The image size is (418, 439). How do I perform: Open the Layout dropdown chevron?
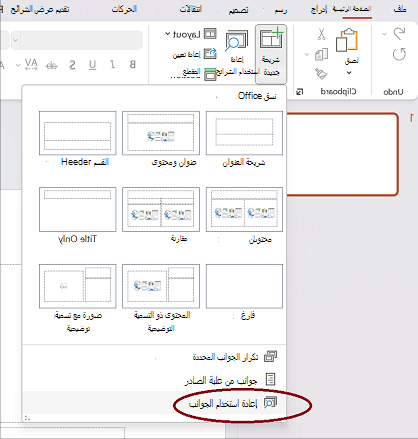point(168,34)
